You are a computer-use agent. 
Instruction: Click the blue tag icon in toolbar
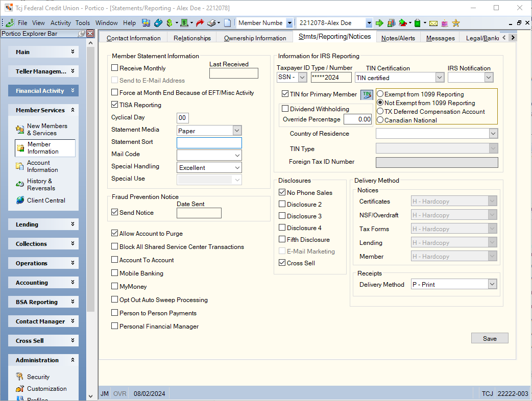(158, 23)
